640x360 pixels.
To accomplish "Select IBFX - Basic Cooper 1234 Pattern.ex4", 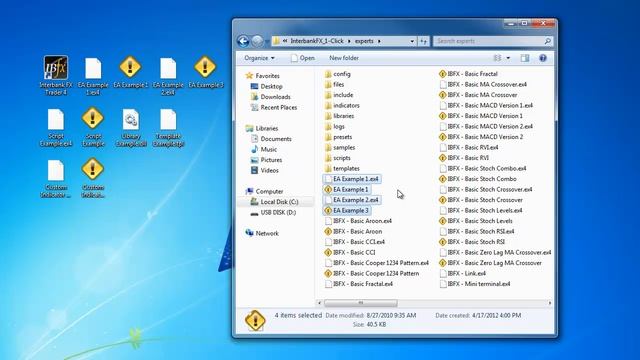I will [x=376, y=263].
